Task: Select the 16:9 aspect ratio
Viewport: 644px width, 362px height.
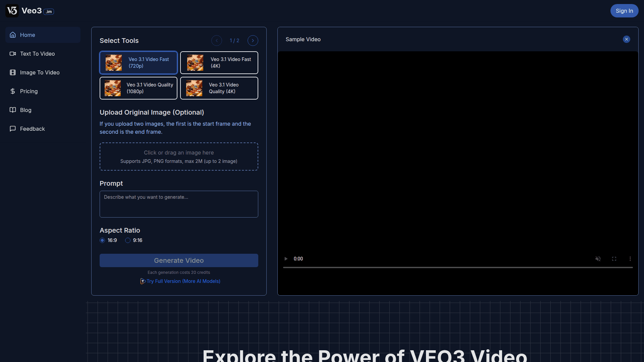Action: [102, 240]
